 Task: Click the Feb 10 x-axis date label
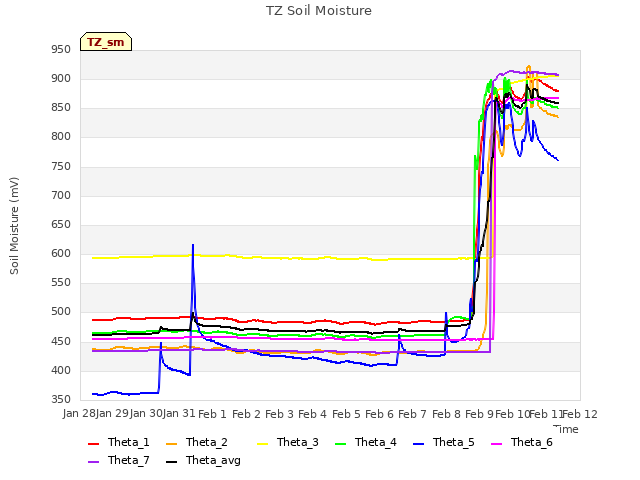click(512, 414)
